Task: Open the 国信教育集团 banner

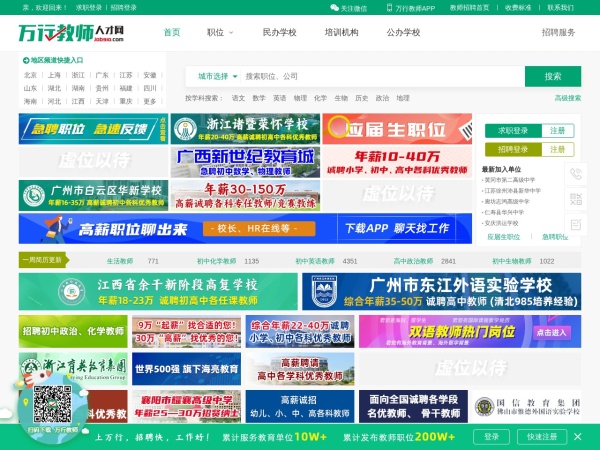Action: pyautogui.click(x=527, y=406)
